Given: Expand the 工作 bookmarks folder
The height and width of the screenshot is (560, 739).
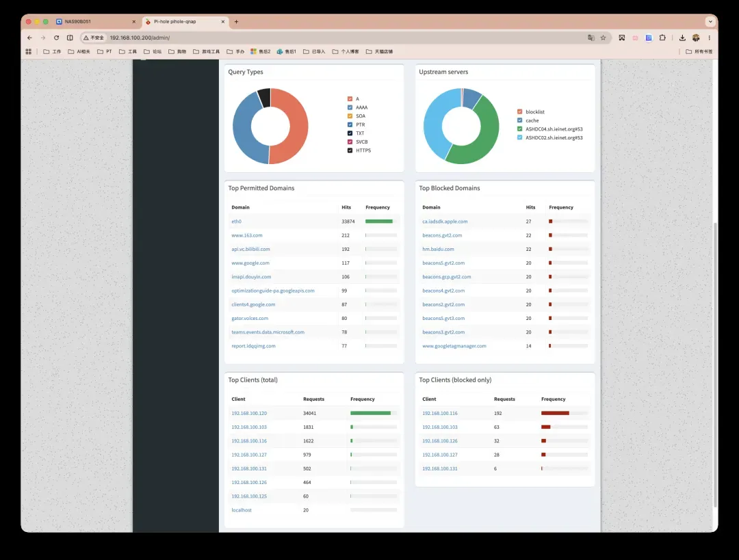Looking at the screenshot, I should (52, 51).
